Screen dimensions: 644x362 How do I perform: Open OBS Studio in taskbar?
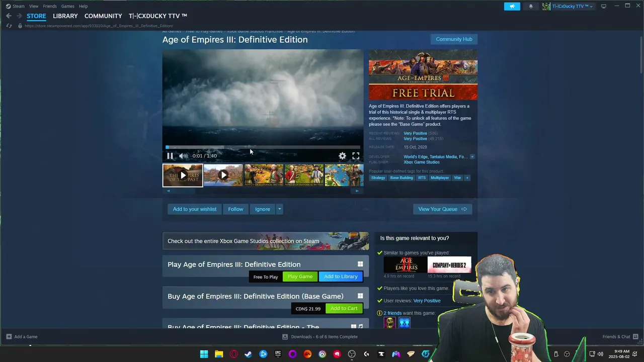point(352,354)
